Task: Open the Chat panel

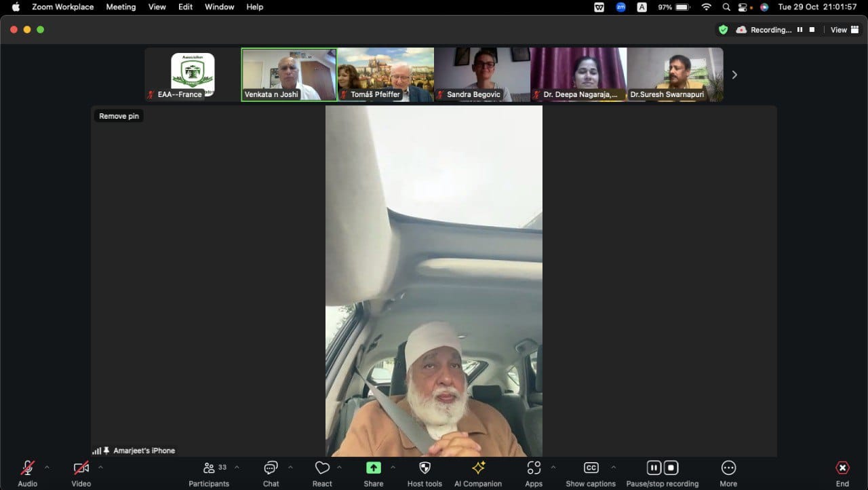Action: tap(271, 468)
